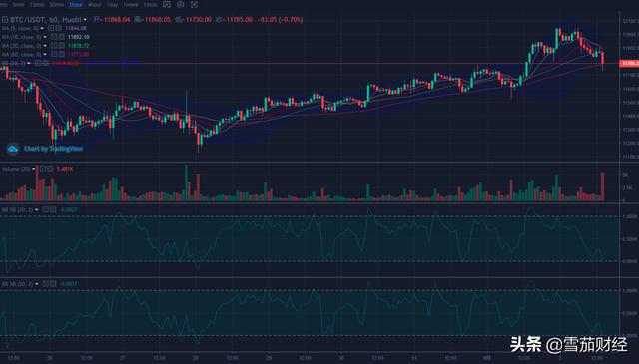The height and width of the screenshot is (364, 639).
Task: Click MA 5 value 11844.08
Action: pos(76,29)
